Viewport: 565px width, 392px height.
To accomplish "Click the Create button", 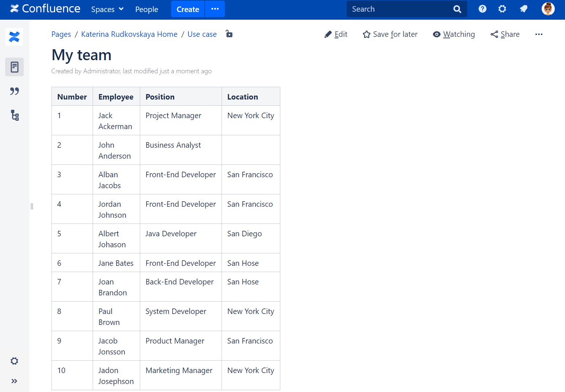I will (x=188, y=9).
